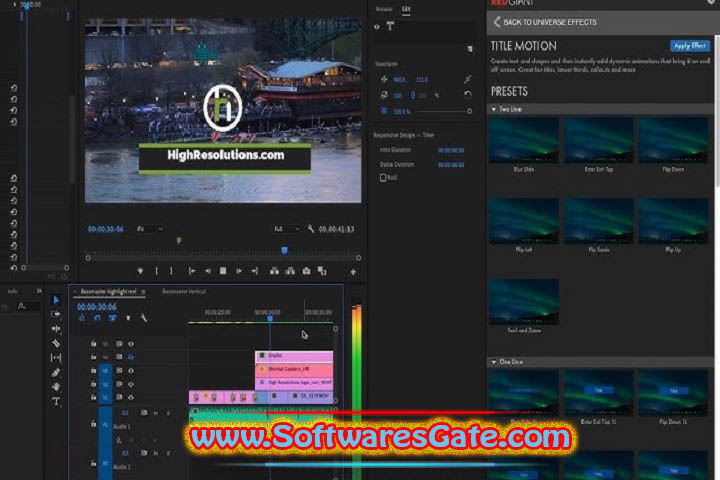Open program monitor settings wrench

click(x=311, y=229)
